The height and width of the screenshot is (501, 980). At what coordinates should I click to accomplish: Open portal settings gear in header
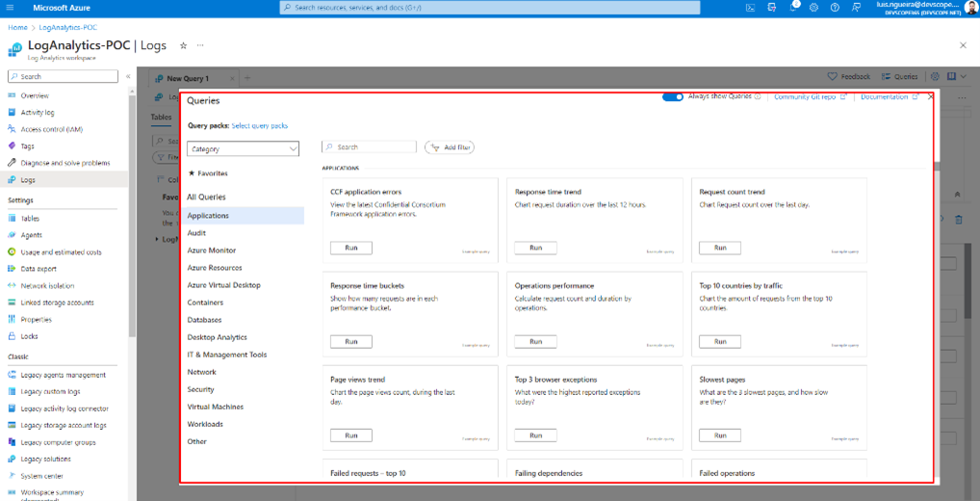tap(813, 7)
